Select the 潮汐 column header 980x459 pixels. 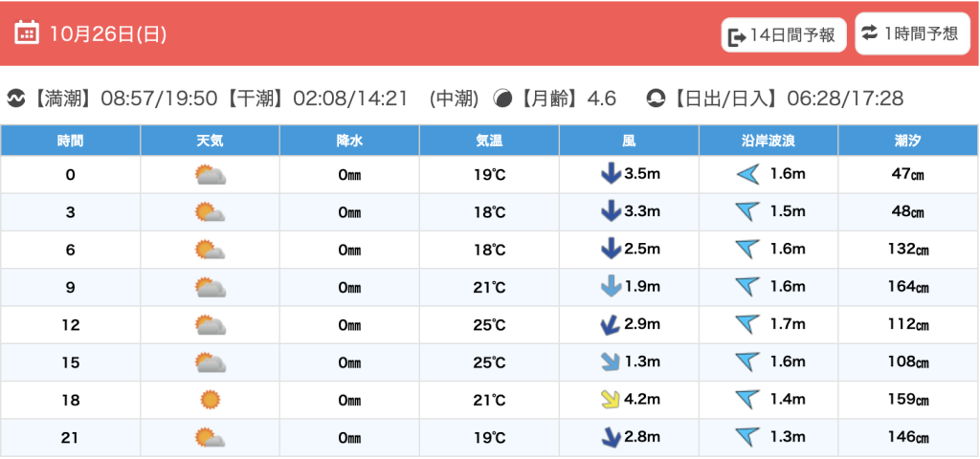point(907,141)
